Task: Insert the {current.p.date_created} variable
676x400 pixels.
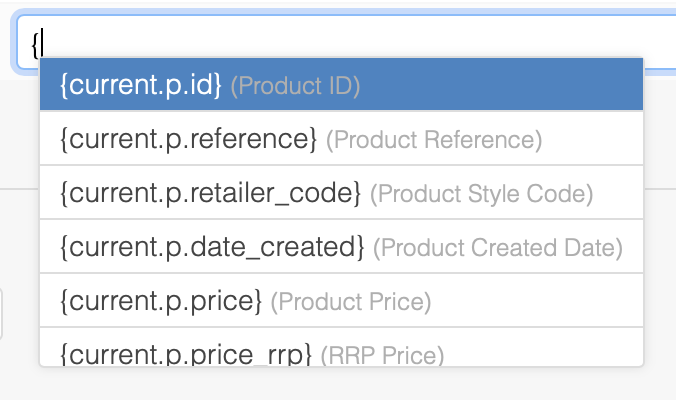Action: coord(341,246)
